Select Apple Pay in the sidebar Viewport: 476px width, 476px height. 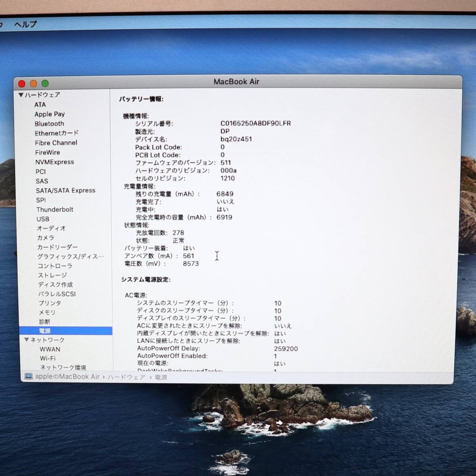click(50, 114)
